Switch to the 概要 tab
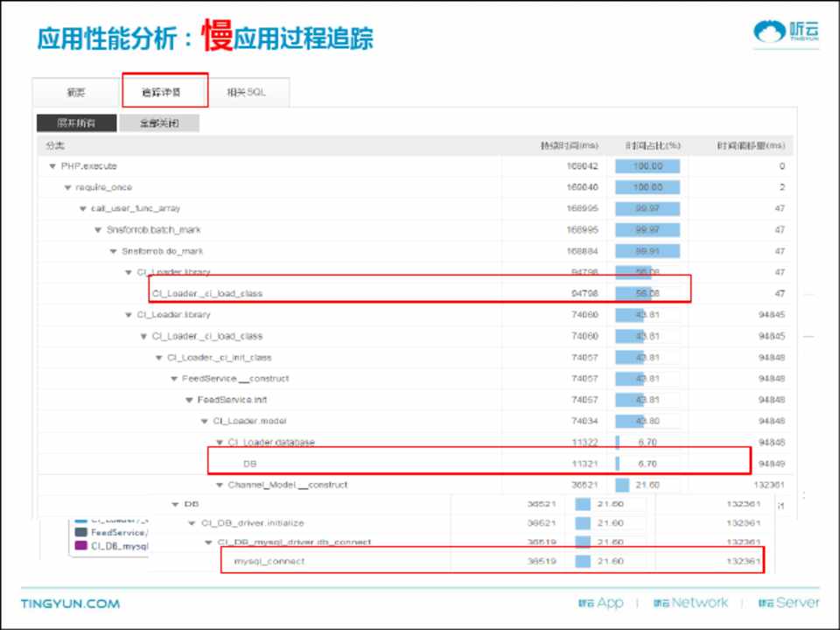The height and width of the screenshot is (630, 840). coord(75,92)
